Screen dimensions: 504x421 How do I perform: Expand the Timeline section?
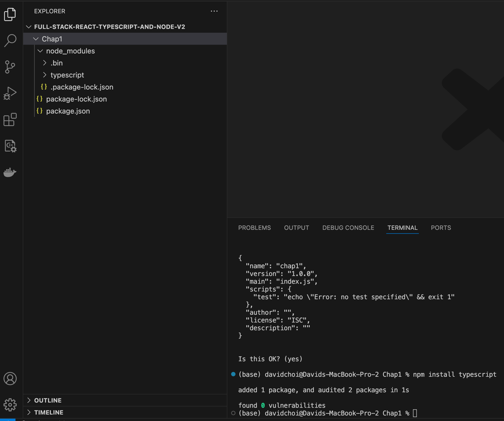48,412
